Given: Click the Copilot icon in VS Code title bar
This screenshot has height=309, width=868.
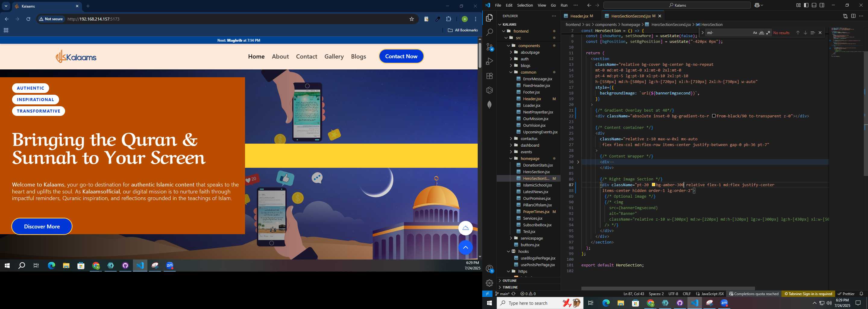Looking at the screenshot, I should tap(758, 5).
